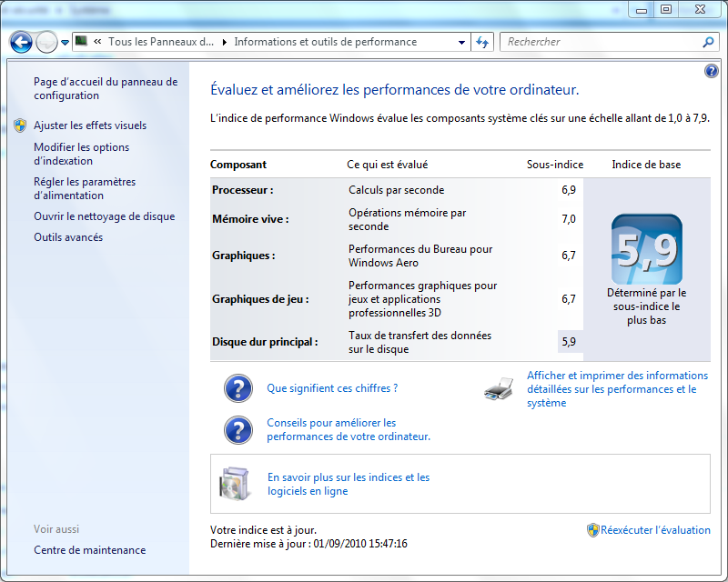Open 'Page d'accueil du panneau de configuration'
The image size is (728, 582).
click(106, 88)
